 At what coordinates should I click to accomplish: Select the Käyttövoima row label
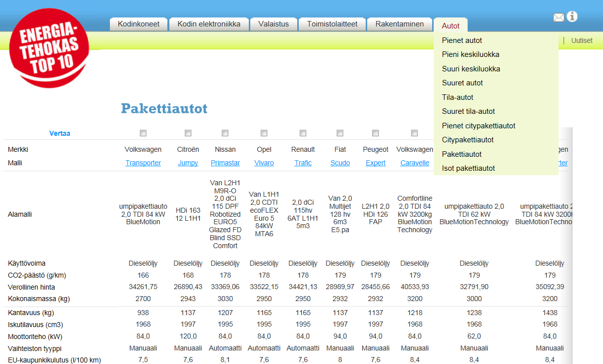click(x=27, y=263)
